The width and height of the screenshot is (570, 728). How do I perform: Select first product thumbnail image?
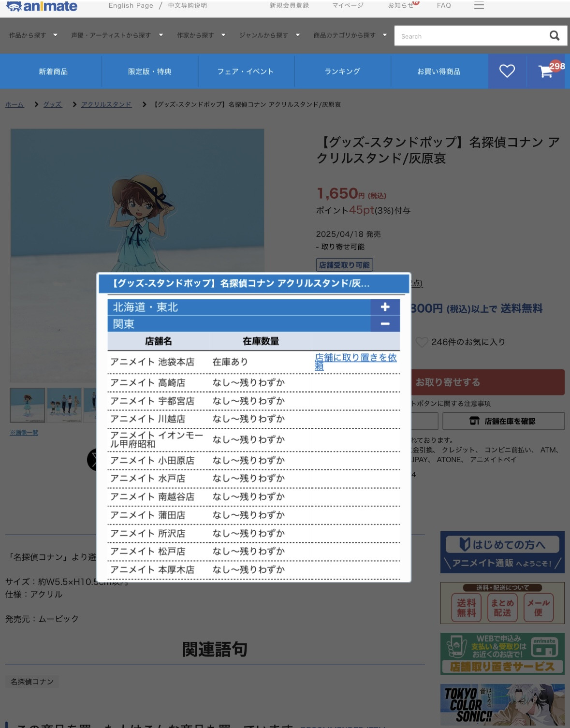(28, 405)
